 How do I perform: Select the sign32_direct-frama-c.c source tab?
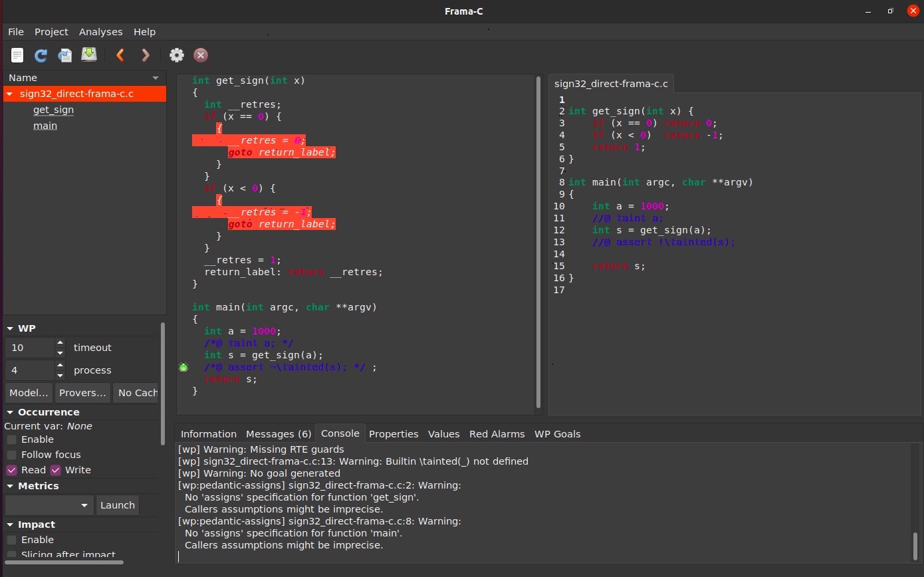pyautogui.click(x=611, y=84)
